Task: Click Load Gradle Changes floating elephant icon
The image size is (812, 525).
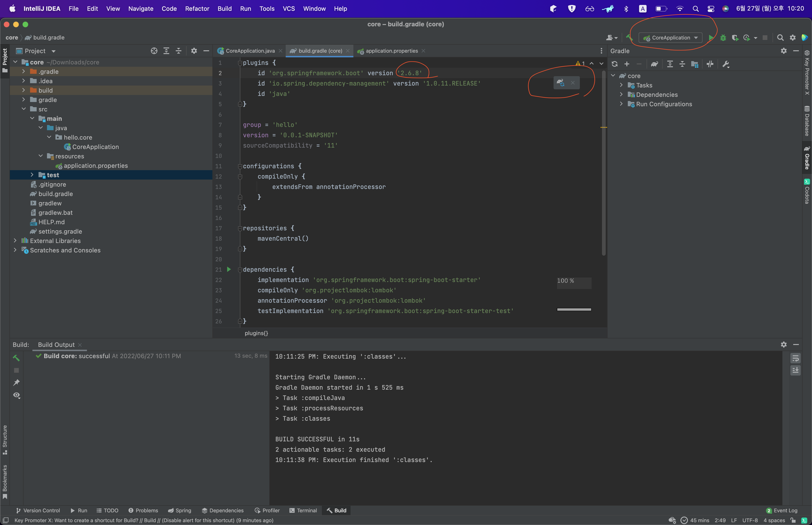Action: click(x=561, y=82)
